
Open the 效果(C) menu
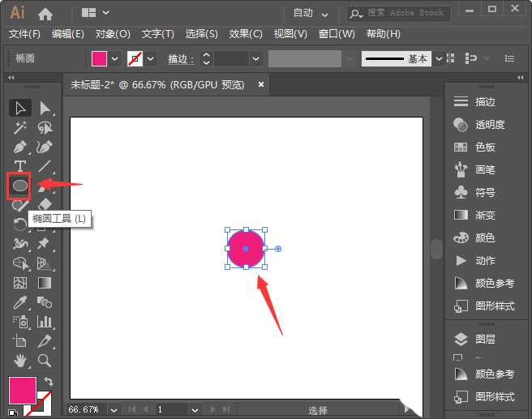246,34
